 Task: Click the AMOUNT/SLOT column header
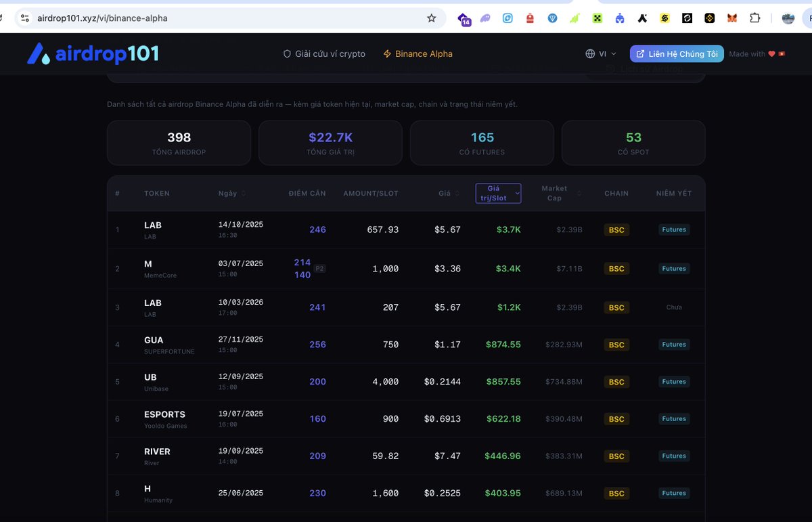pos(371,194)
